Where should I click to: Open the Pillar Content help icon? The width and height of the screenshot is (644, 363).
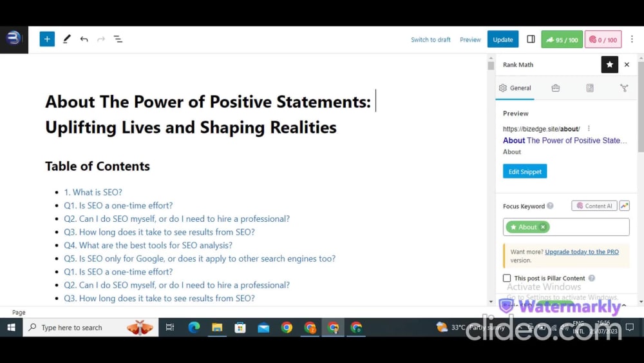pyautogui.click(x=591, y=278)
